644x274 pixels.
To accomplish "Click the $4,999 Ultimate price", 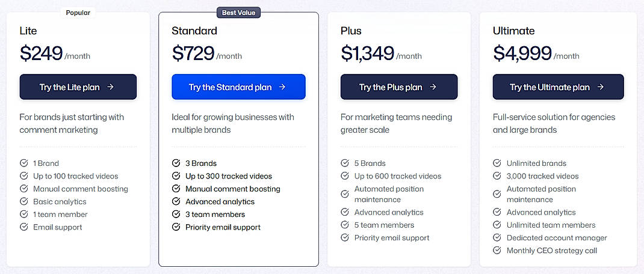I will coord(522,53).
